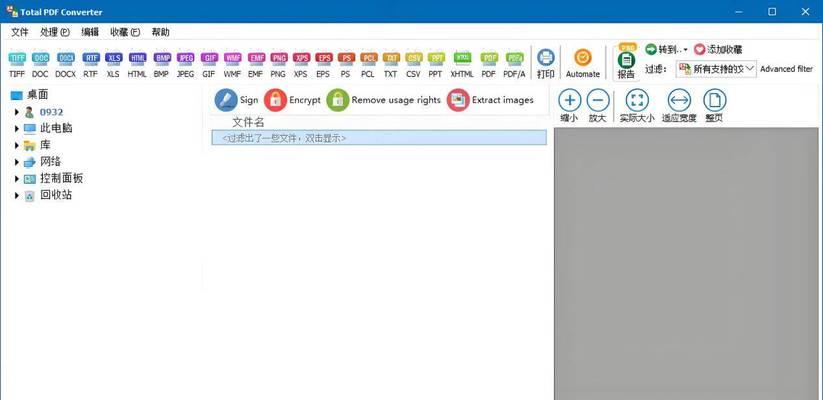Image resolution: width=823 pixels, height=400 pixels.
Task: Select 此电脑 in folder tree
Action: point(56,129)
